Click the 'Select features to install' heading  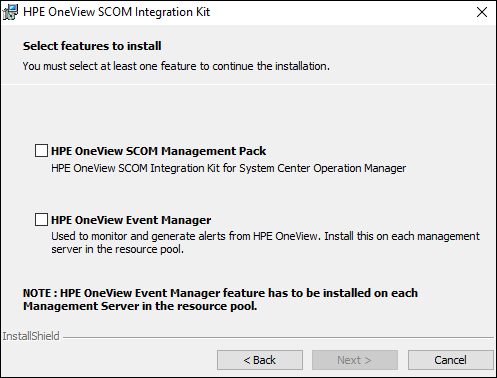tap(92, 46)
